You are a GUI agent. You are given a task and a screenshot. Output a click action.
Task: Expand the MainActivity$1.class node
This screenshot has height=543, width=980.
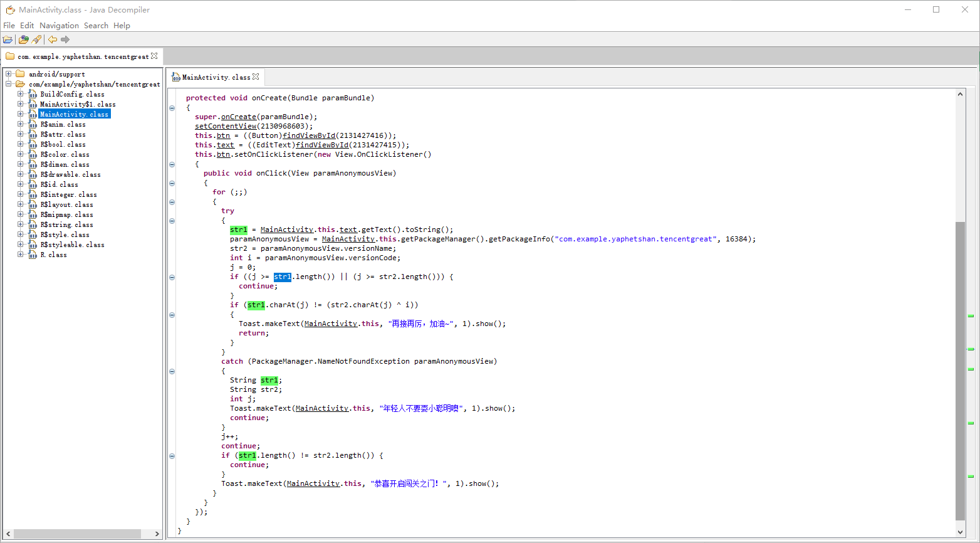tap(20, 104)
